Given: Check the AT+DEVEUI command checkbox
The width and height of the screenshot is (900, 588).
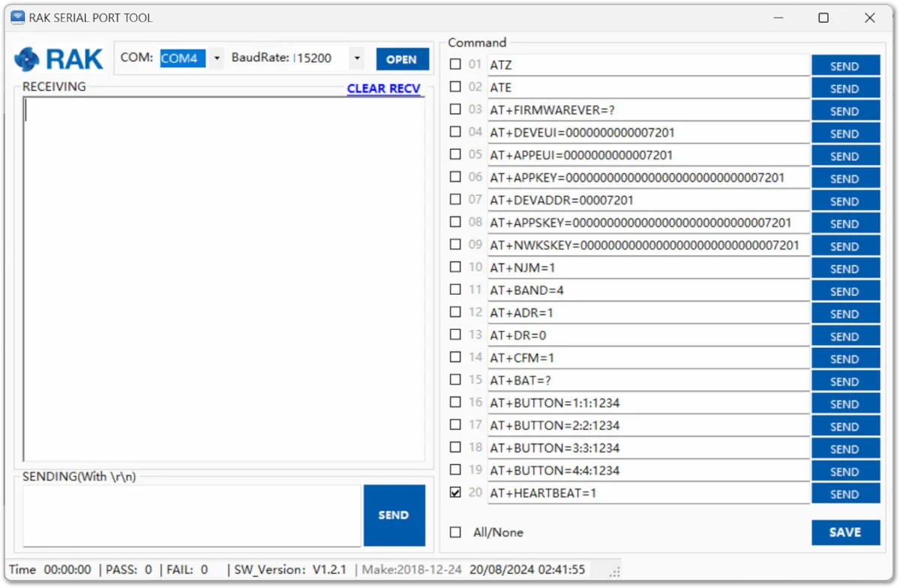Looking at the screenshot, I should coord(455,132).
